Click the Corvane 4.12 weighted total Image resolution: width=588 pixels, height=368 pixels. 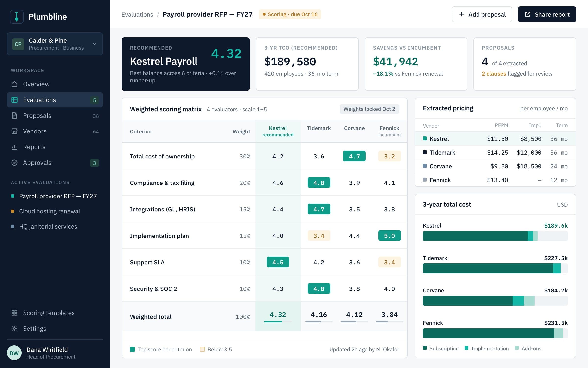coord(354,315)
